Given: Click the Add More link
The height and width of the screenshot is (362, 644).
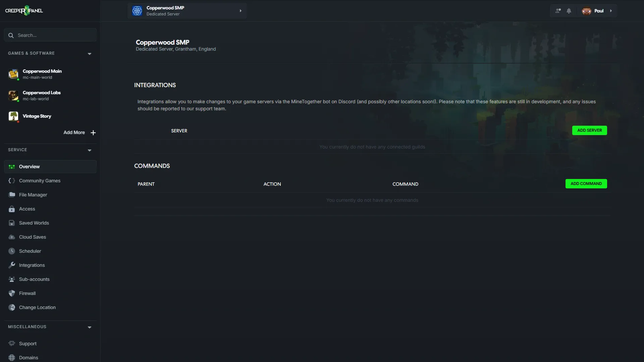Looking at the screenshot, I should pos(74,133).
